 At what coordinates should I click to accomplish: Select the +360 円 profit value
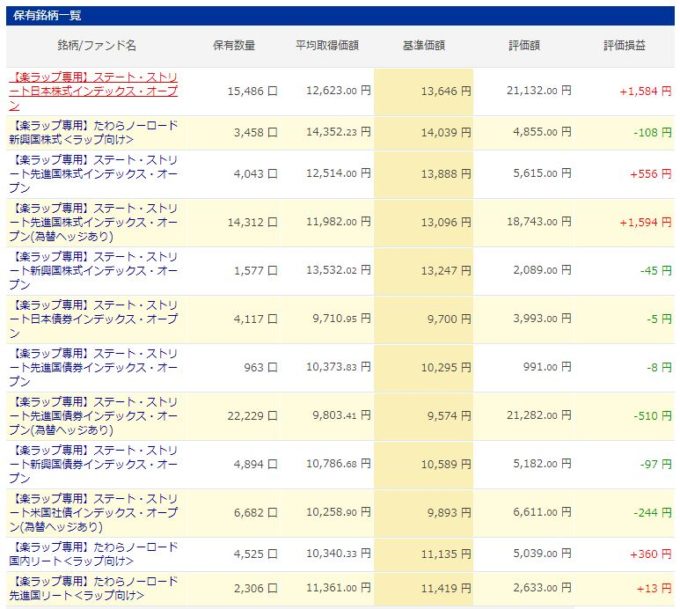[x=651, y=554]
